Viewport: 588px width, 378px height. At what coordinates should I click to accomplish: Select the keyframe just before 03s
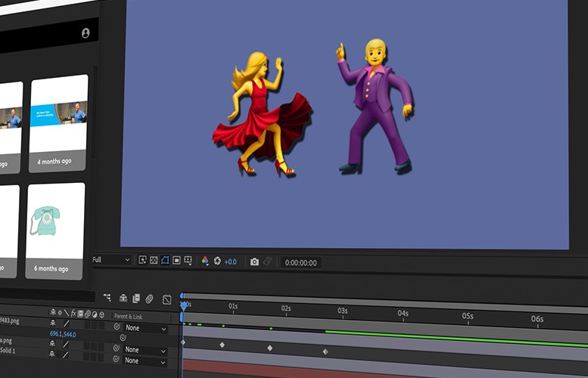coord(325,352)
